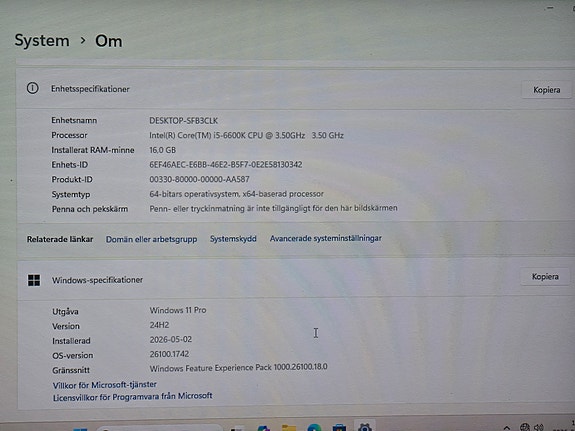Click the OS-version label

73,355
